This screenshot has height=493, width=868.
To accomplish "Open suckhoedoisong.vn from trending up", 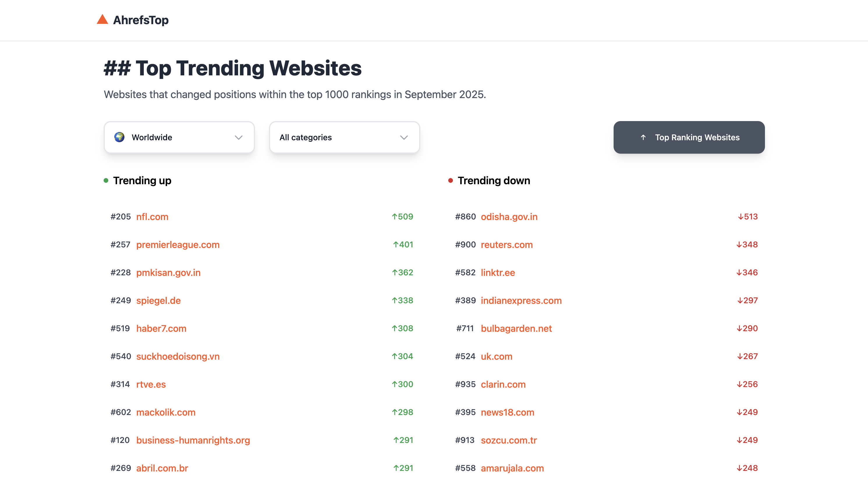I will [178, 356].
